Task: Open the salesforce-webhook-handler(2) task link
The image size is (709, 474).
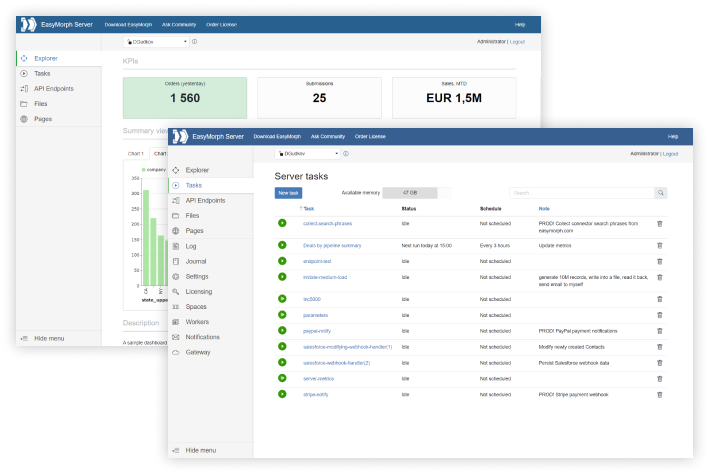Action: pos(336,363)
